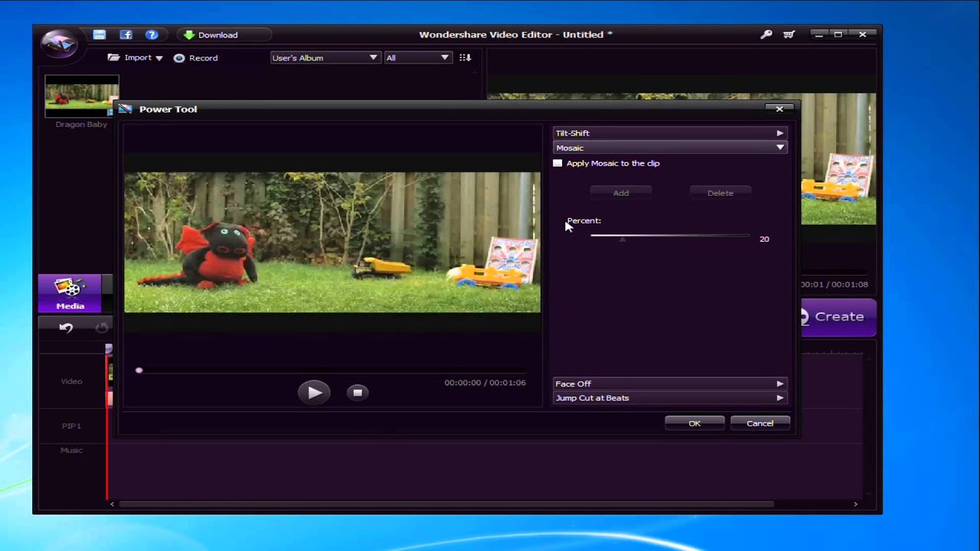Screen dimensions: 980x551
Task: Open the User's Album dropdown
Action: pyautogui.click(x=325, y=57)
